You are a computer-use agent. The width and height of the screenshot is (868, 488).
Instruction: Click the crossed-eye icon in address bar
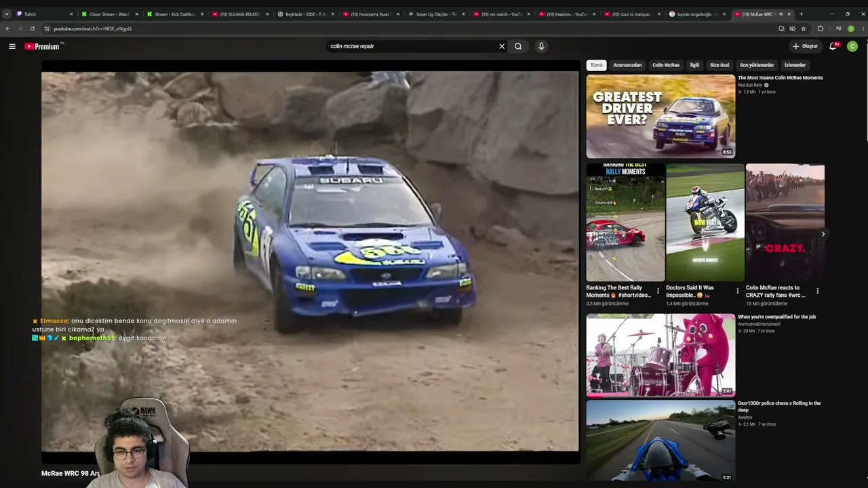792,28
